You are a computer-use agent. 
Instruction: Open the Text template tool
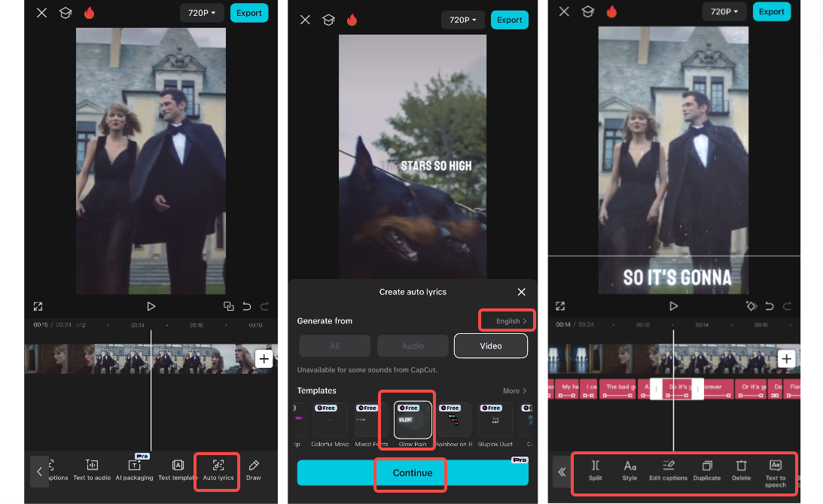pos(178,470)
